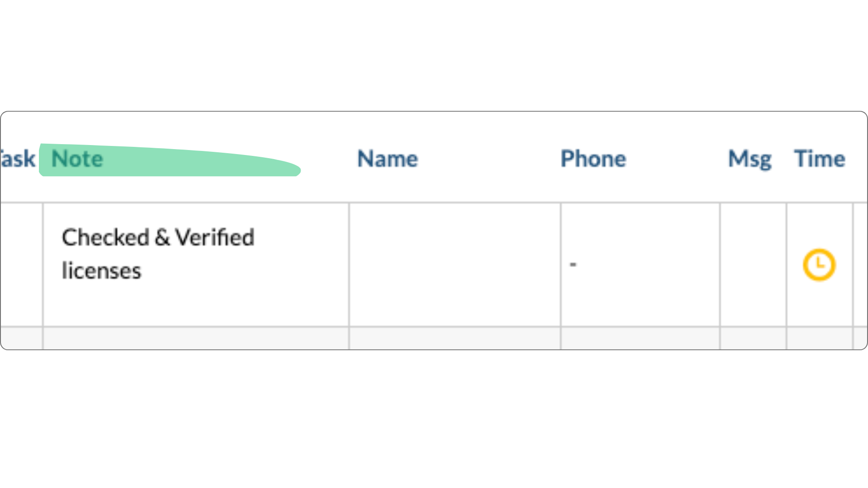Select the second row's Msg cell
The height and width of the screenshot is (488, 868).
click(x=753, y=338)
